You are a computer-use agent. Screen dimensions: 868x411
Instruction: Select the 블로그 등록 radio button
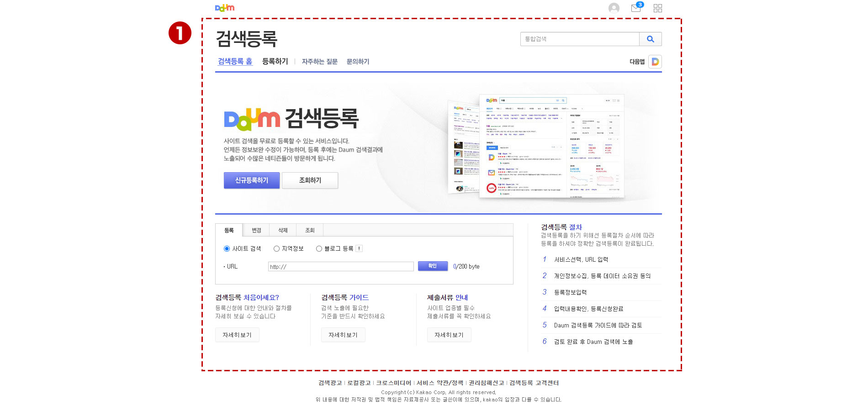pyautogui.click(x=319, y=248)
